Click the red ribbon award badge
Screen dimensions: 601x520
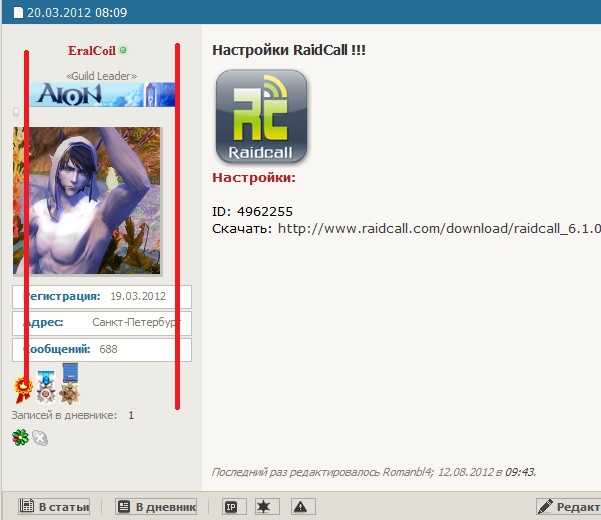click(23, 389)
